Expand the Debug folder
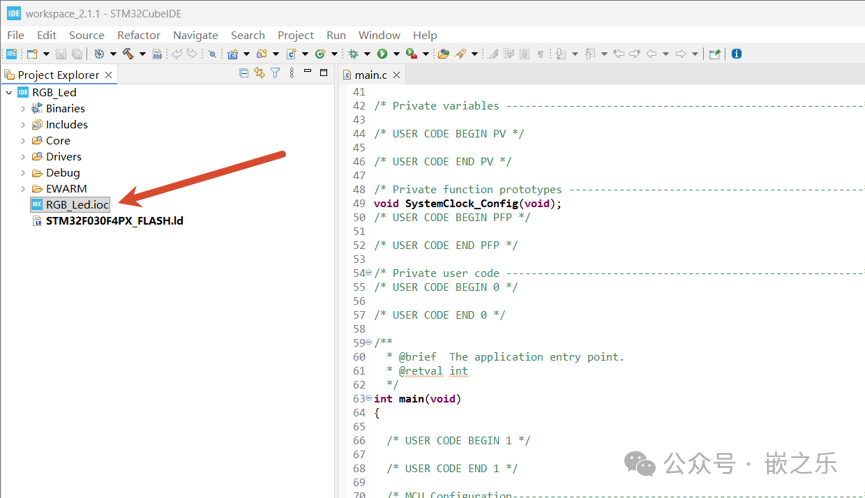The width and height of the screenshot is (865, 498). click(x=23, y=173)
